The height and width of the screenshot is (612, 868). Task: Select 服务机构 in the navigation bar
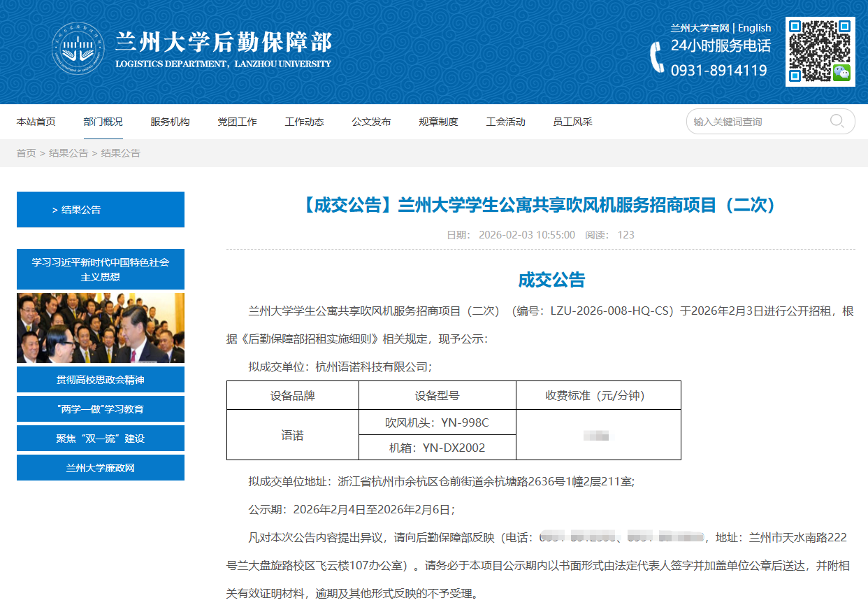170,122
